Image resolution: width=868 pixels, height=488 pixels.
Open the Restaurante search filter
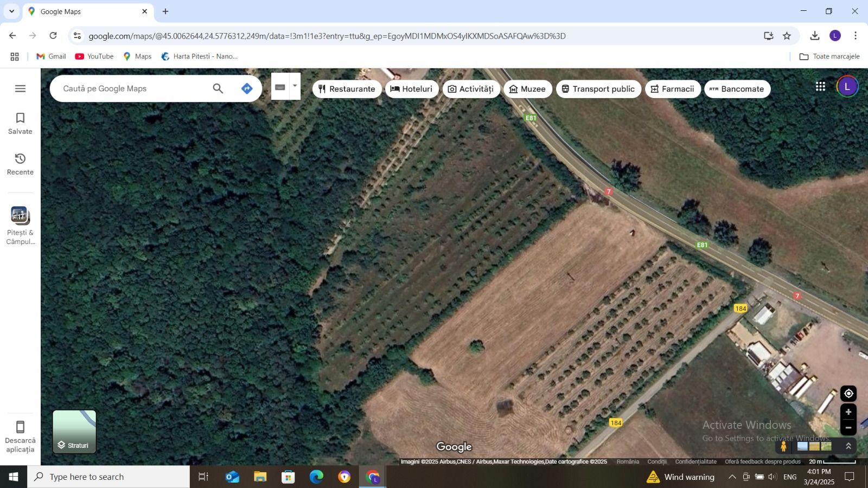point(347,88)
